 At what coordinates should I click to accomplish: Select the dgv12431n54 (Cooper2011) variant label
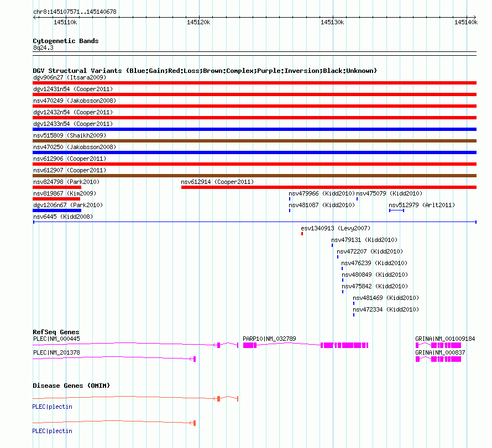[73, 89]
